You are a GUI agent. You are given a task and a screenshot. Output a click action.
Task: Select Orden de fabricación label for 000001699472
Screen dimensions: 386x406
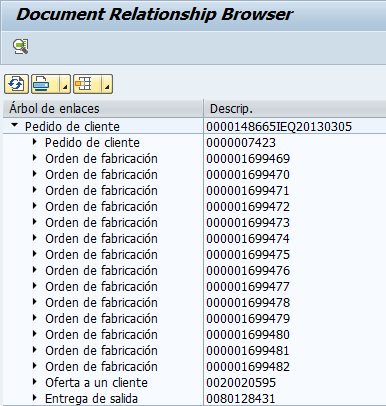click(x=101, y=207)
